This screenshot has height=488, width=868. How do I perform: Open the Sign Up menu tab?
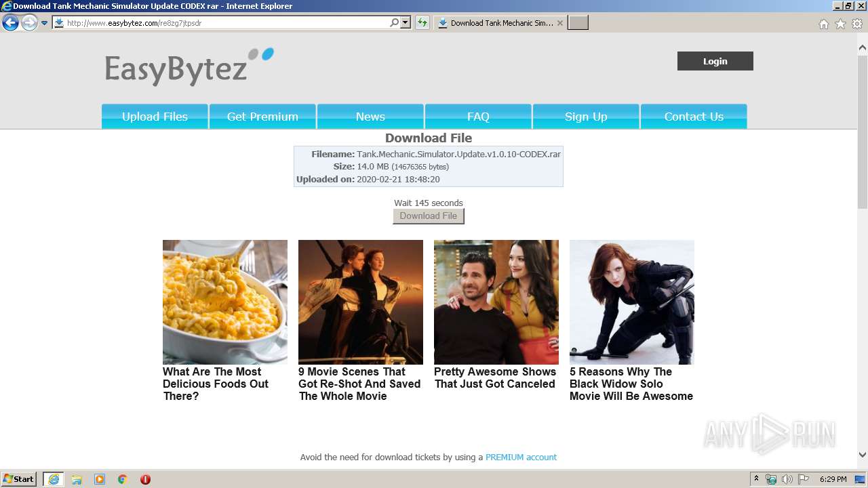[586, 117]
